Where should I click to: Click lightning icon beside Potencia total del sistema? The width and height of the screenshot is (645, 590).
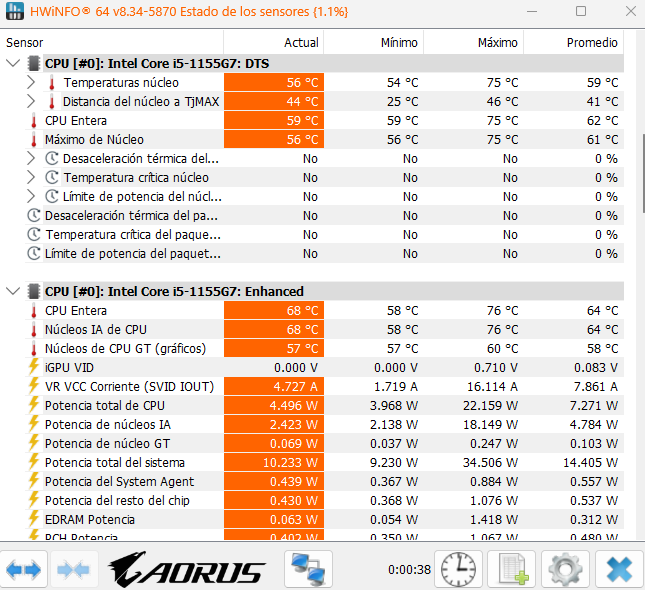pyautogui.click(x=34, y=462)
